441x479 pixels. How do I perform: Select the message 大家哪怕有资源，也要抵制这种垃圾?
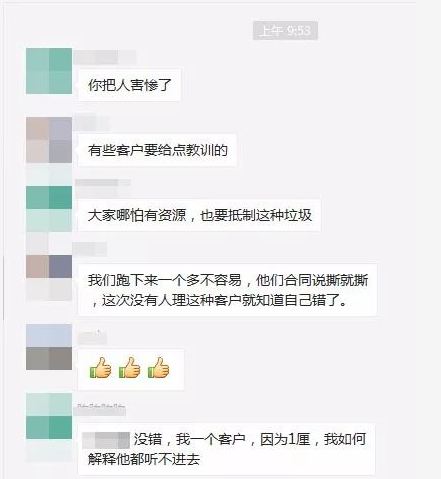tap(199, 215)
